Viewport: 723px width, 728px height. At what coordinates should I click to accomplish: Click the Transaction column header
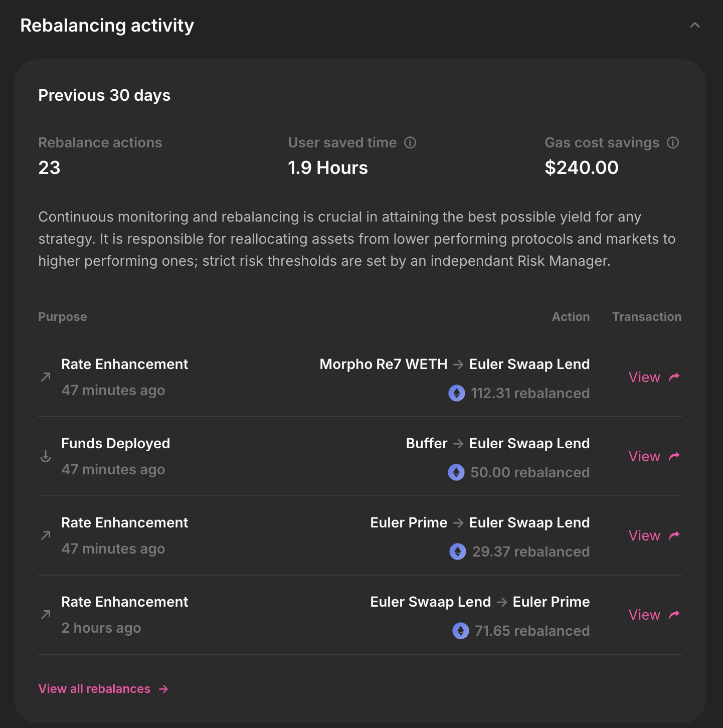tap(647, 317)
